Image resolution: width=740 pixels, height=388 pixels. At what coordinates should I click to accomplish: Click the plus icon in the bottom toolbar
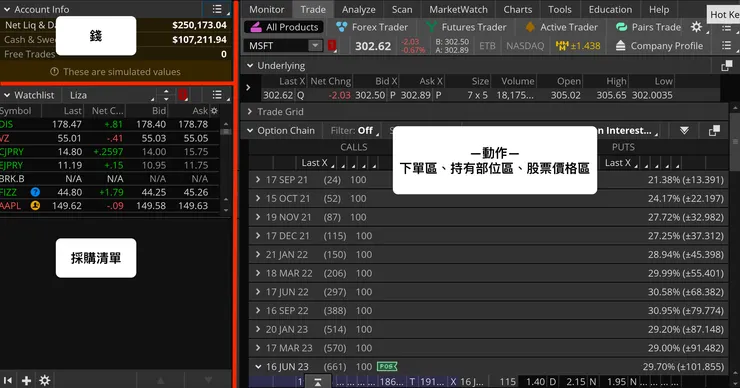pos(26,380)
